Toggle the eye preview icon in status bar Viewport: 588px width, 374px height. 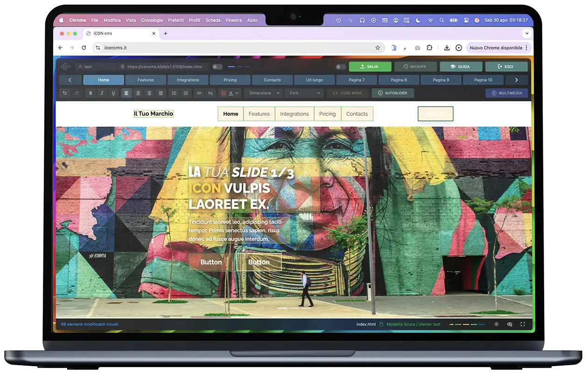(510, 324)
